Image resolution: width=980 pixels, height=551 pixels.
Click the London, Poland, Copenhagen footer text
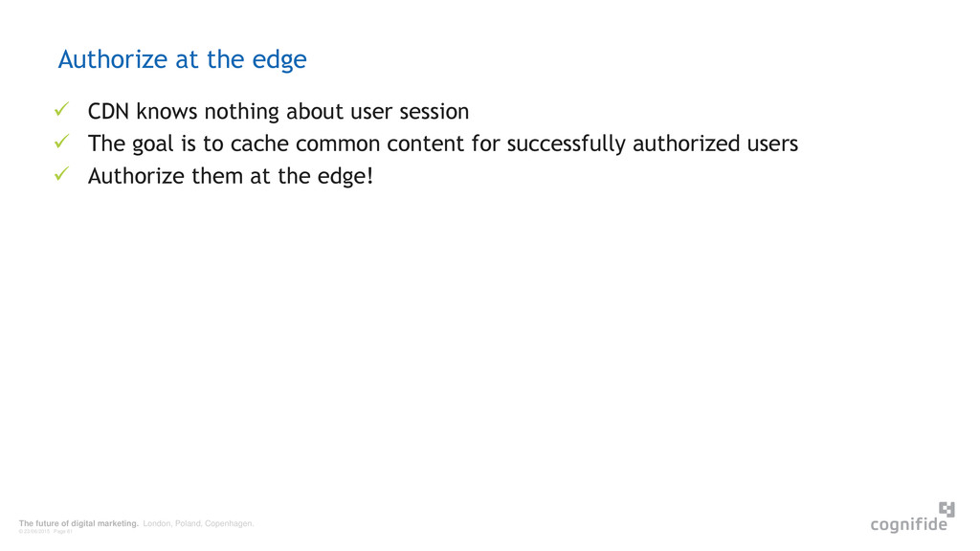pyautogui.click(x=198, y=523)
